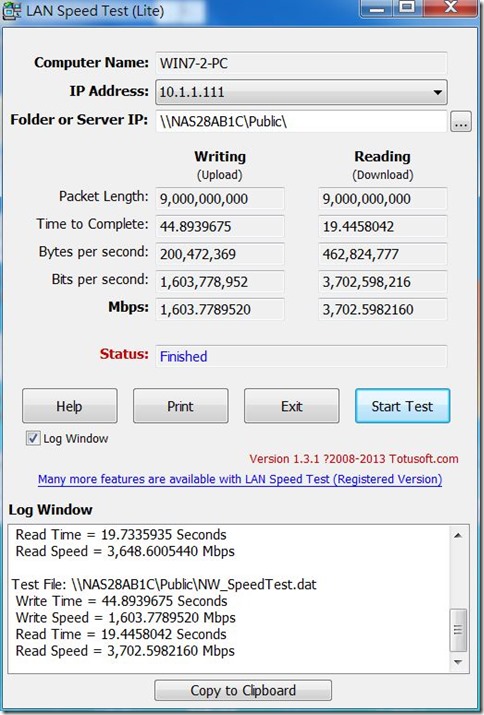Image resolution: width=484 pixels, height=715 pixels.
Task: Click log line Read Time = 19.4458042 Seconds
Action: [x=121, y=634]
